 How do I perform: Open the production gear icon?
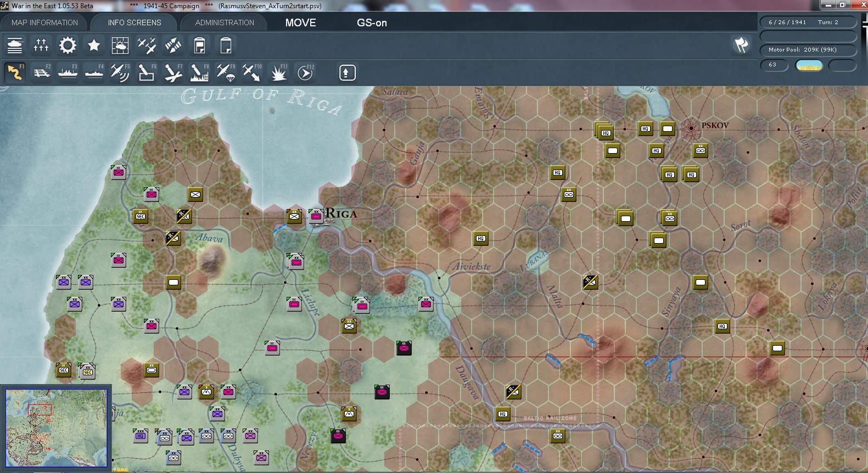(x=68, y=45)
